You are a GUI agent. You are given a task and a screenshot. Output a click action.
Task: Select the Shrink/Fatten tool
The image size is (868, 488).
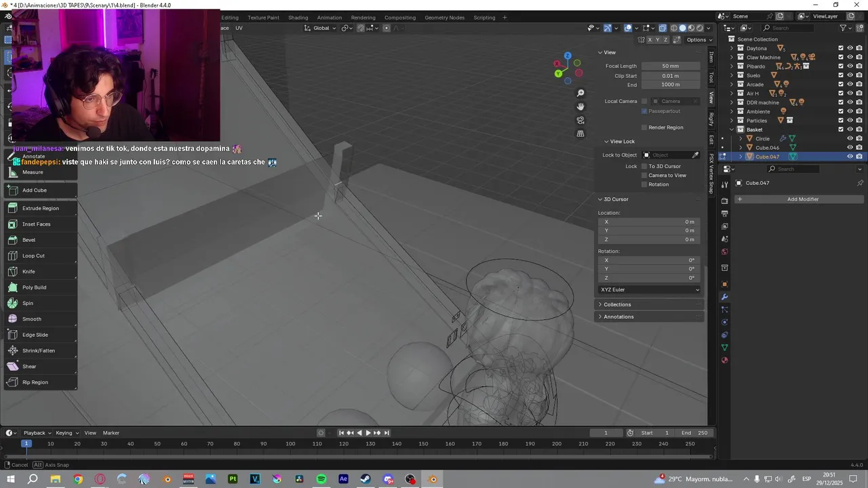click(40, 350)
